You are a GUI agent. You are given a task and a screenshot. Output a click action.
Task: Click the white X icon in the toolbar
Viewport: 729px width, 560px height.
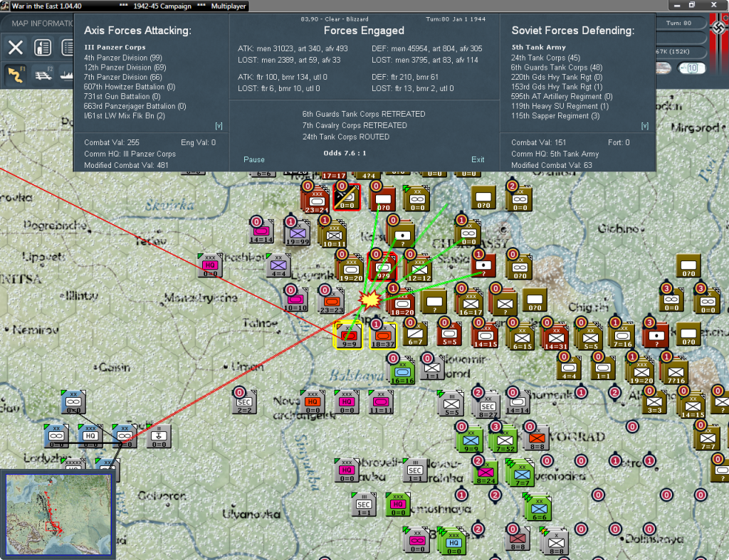click(16, 48)
